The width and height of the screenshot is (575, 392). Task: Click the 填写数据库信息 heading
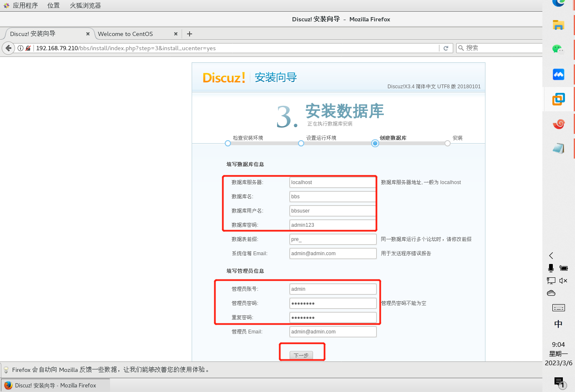245,164
